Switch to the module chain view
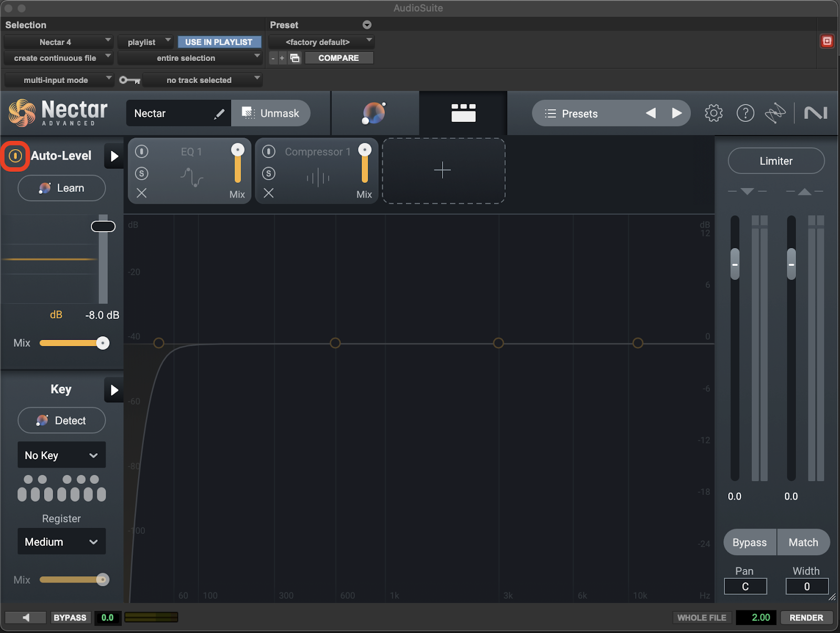840x633 pixels. (x=463, y=113)
